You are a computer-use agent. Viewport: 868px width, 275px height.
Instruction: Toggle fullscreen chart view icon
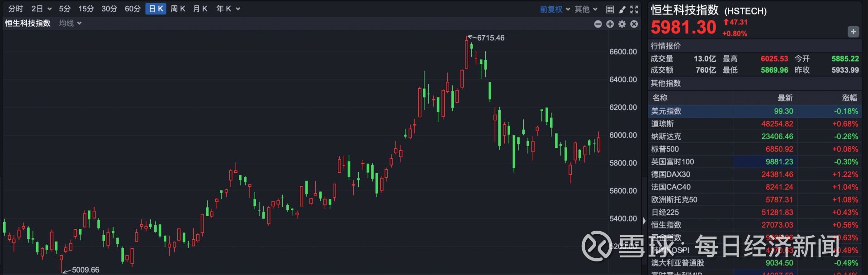(634, 9)
